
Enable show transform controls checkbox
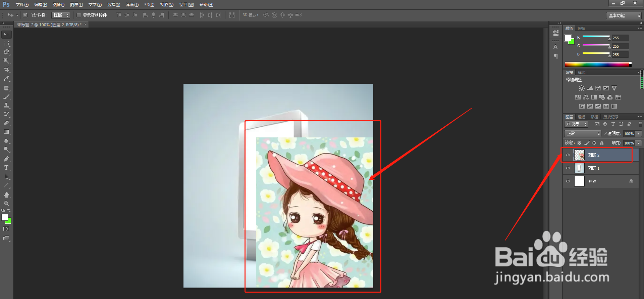(x=79, y=15)
